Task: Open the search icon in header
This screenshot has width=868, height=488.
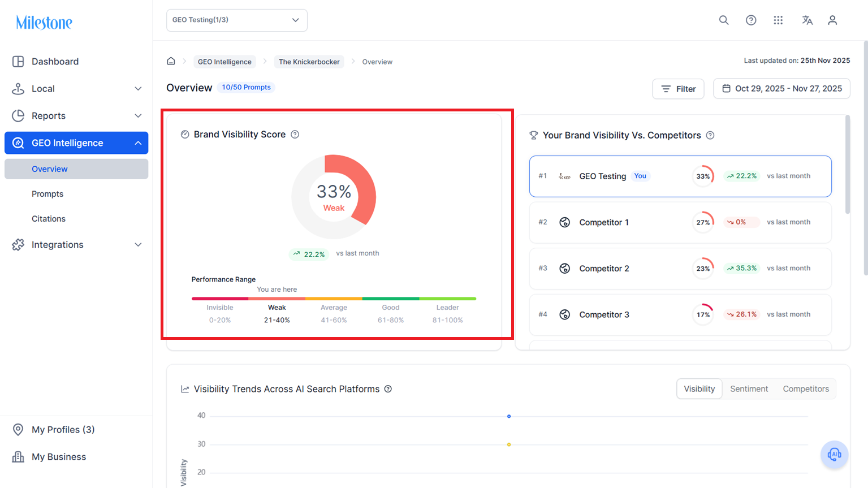Action: pos(724,20)
